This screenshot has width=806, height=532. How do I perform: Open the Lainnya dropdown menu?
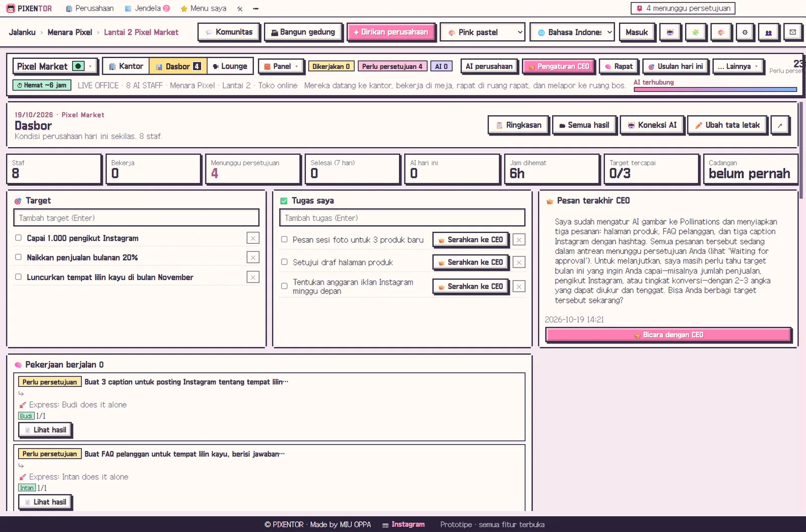[738, 66]
